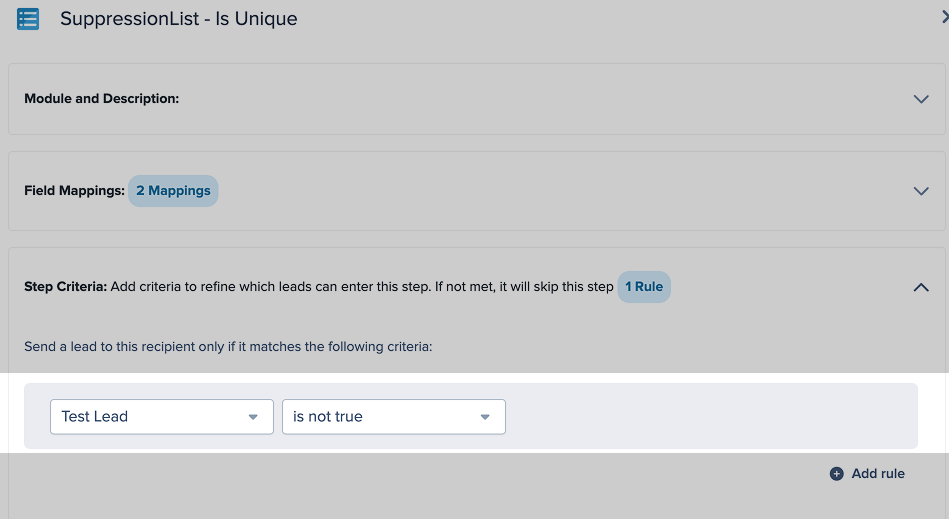Click empty area of the rule row
Screen dimensions: 949x519
click(710, 417)
